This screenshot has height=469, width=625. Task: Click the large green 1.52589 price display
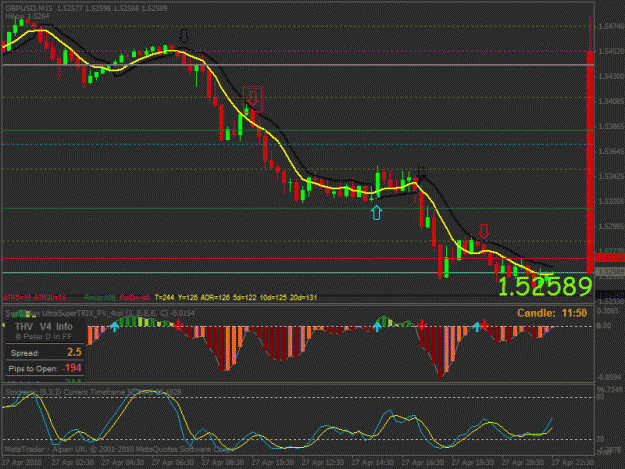545,286
